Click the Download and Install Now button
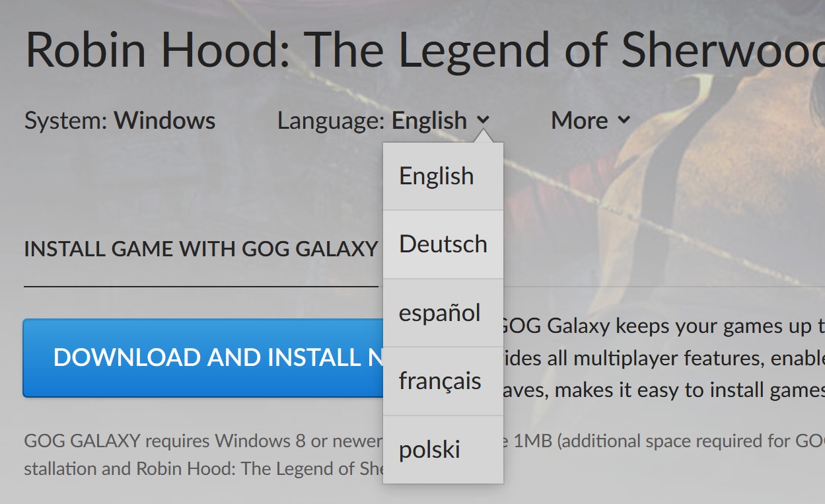The image size is (825, 504). tap(203, 358)
